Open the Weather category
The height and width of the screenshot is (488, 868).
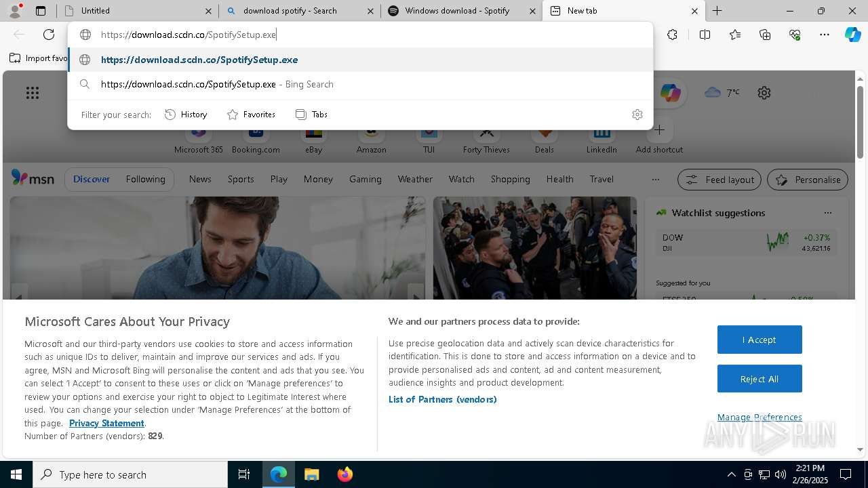pyautogui.click(x=415, y=180)
